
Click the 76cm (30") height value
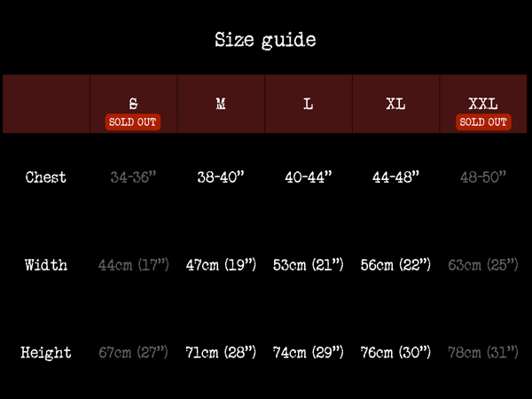pos(396,353)
